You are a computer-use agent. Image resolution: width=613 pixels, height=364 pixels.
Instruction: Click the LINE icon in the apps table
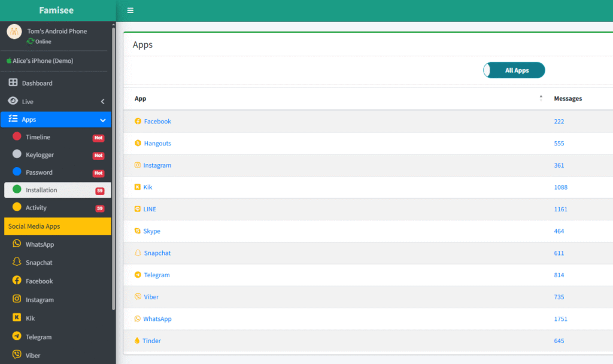tap(138, 209)
